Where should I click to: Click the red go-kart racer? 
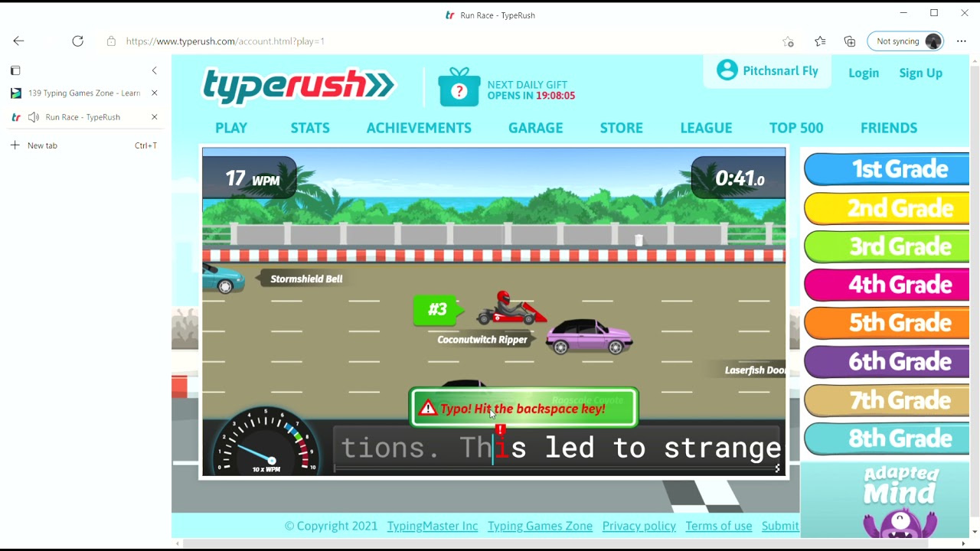coord(511,308)
